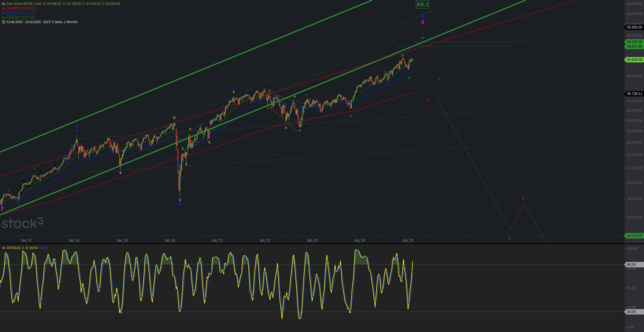Click the 50.030,38 green price tag

(x=634, y=42)
